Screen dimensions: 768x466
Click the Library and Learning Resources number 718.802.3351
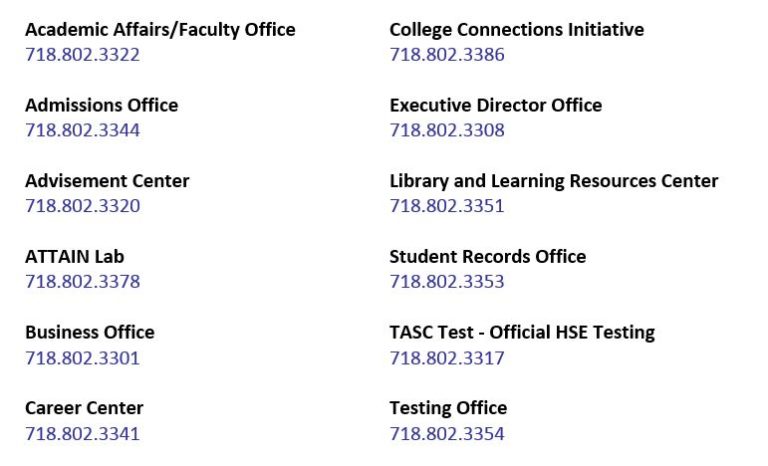(x=447, y=207)
